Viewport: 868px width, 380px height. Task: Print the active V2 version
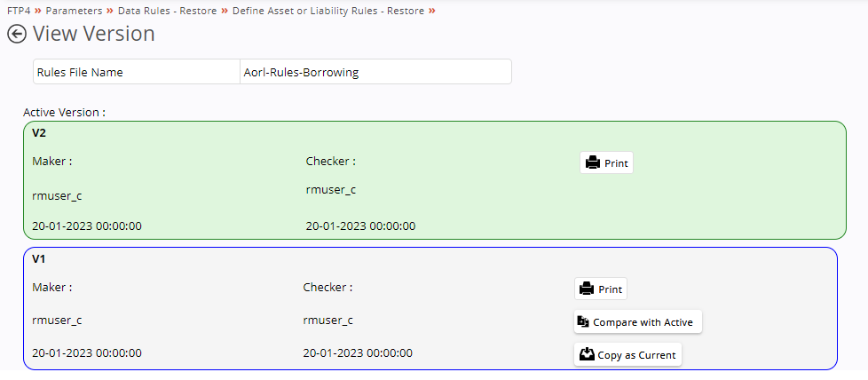point(607,162)
